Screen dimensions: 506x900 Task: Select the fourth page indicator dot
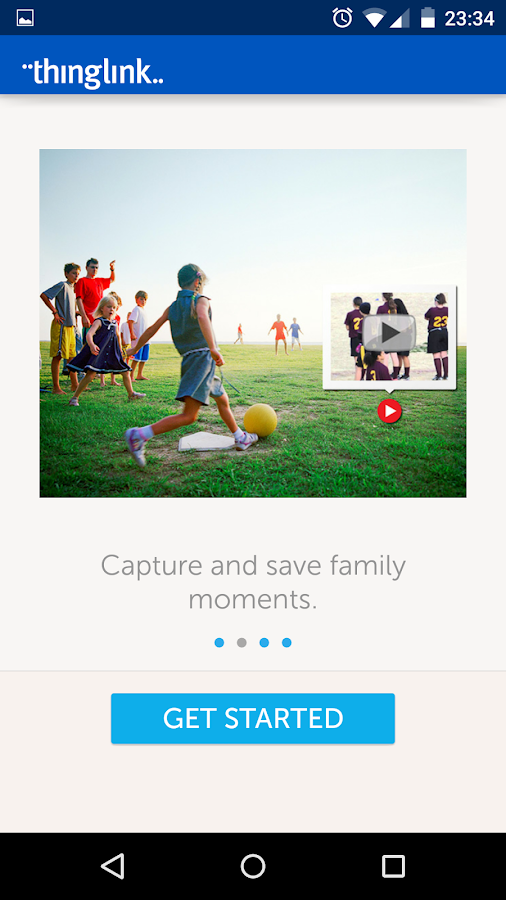point(286,642)
